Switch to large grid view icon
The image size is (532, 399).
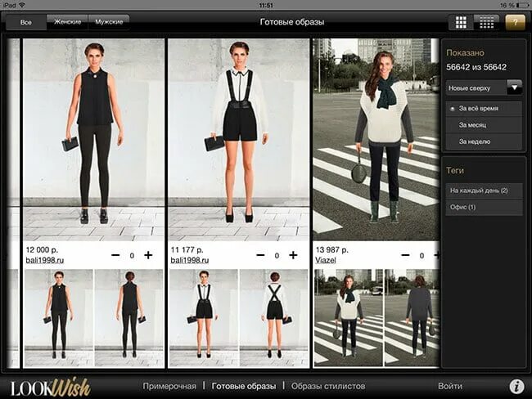click(x=461, y=22)
